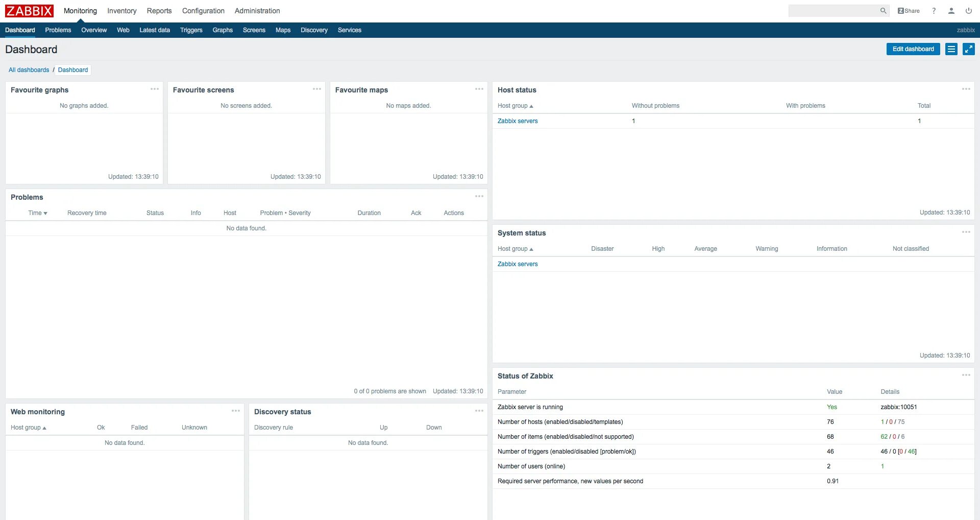Sort Host status by Host group
The image size is (980, 520).
[x=516, y=106]
